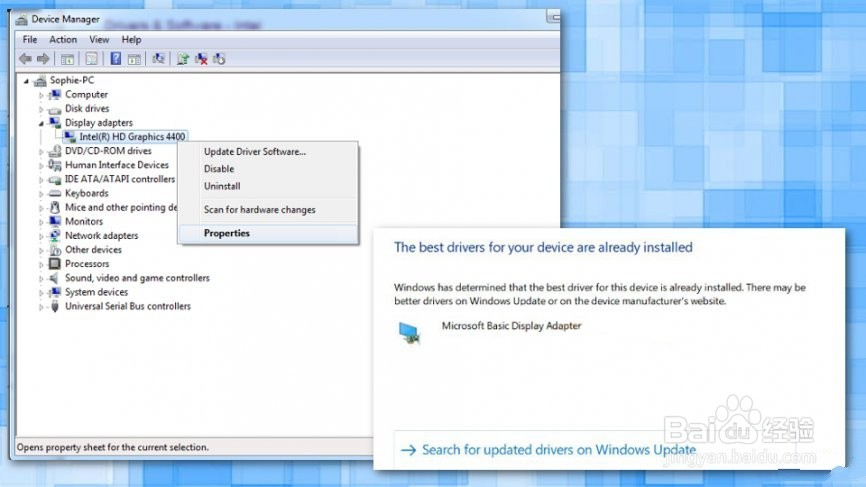Click the Disable device toolbar icon with down arrow

[x=219, y=59]
